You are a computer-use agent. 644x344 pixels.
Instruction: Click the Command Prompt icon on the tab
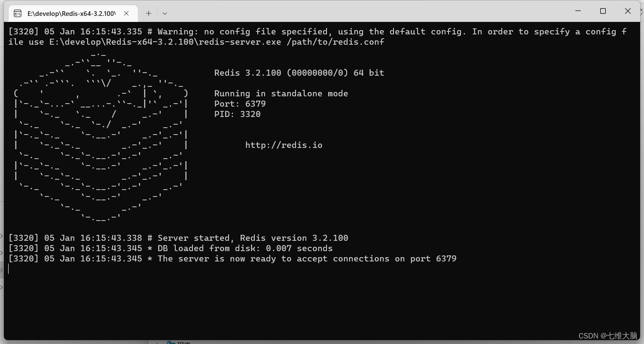coord(17,13)
